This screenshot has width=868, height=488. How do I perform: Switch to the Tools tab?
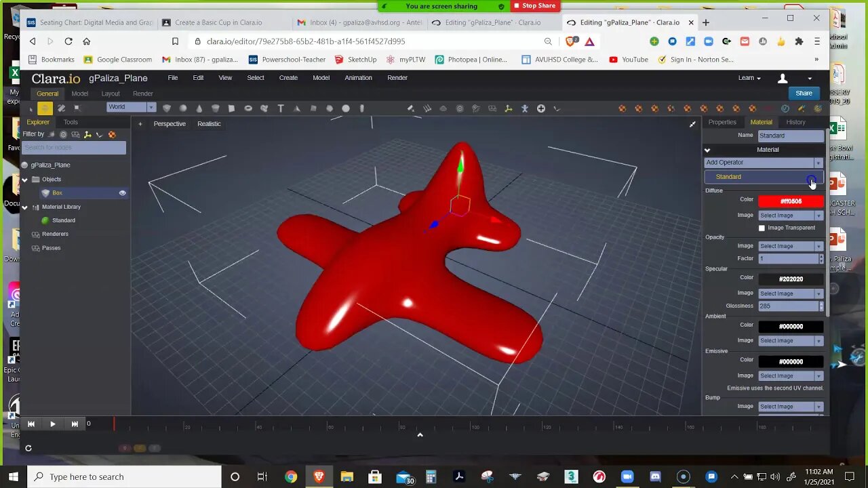(71, 123)
